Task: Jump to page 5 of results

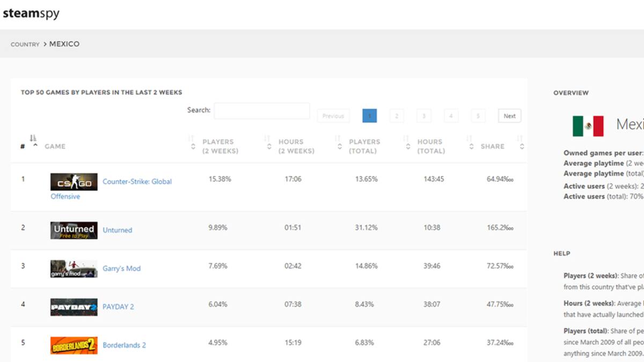Action: click(x=478, y=116)
